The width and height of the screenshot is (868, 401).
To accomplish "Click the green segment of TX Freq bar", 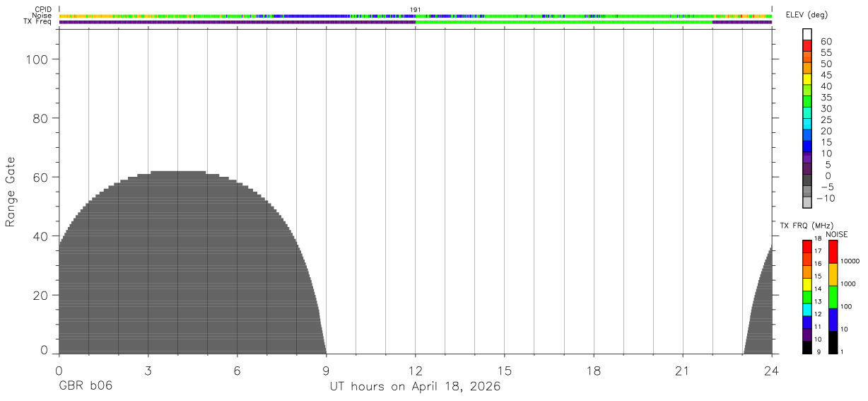I will pos(564,22).
